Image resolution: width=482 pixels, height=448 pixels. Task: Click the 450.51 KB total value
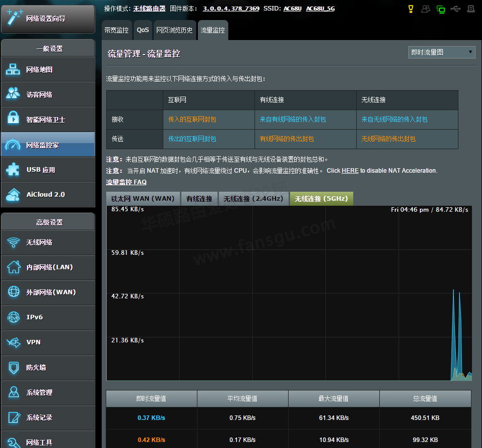click(425, 418)
